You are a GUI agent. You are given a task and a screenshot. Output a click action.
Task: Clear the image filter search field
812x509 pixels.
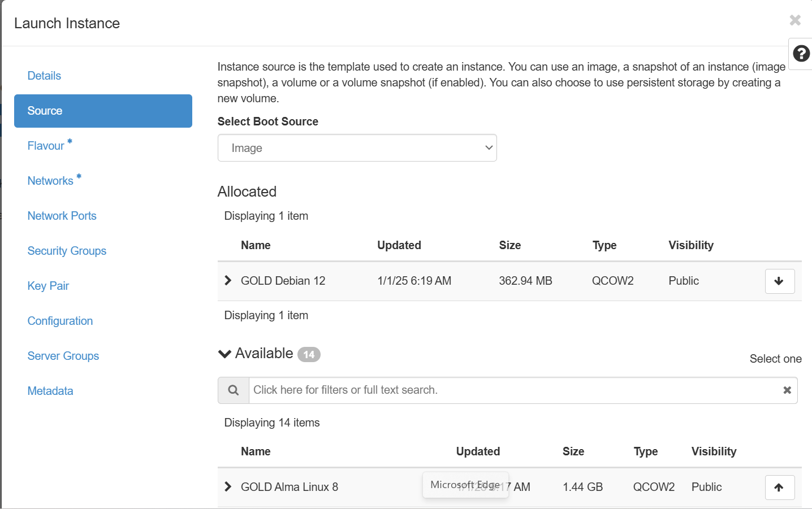[787, 390]
